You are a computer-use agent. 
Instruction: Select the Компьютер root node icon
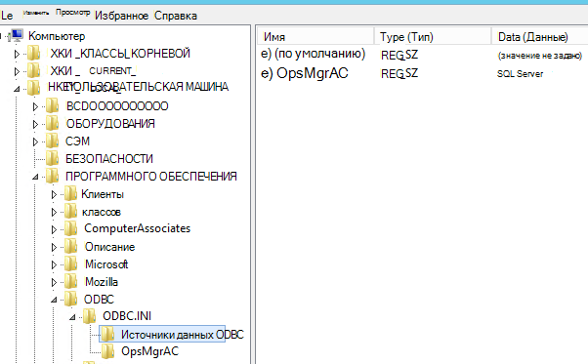17,35
